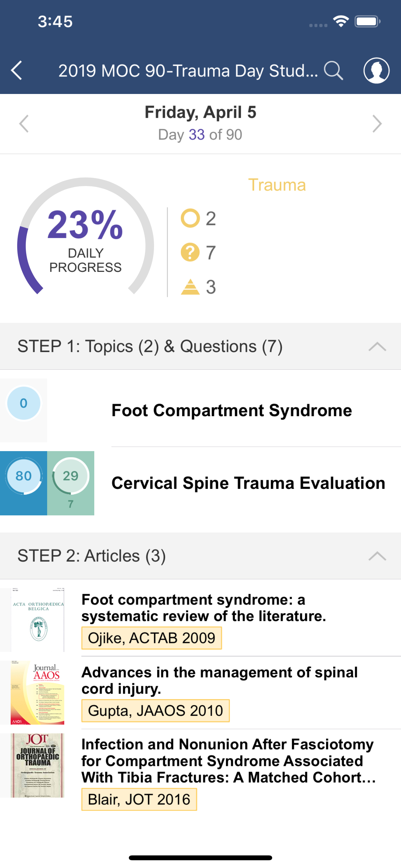Tap the yellow question mark icon
Image resolution: width=401 pixels, height=868 pixels.
(190, 253)
